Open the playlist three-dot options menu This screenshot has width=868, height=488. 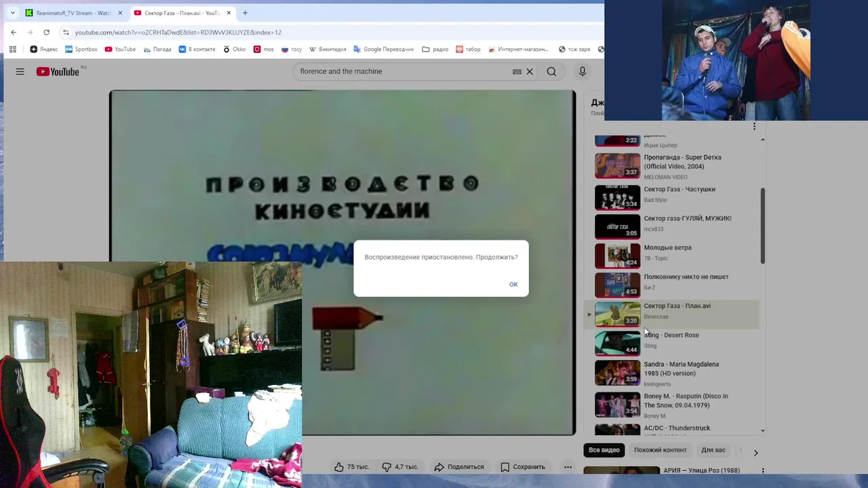pyautogui.click(x=754, y=126)
